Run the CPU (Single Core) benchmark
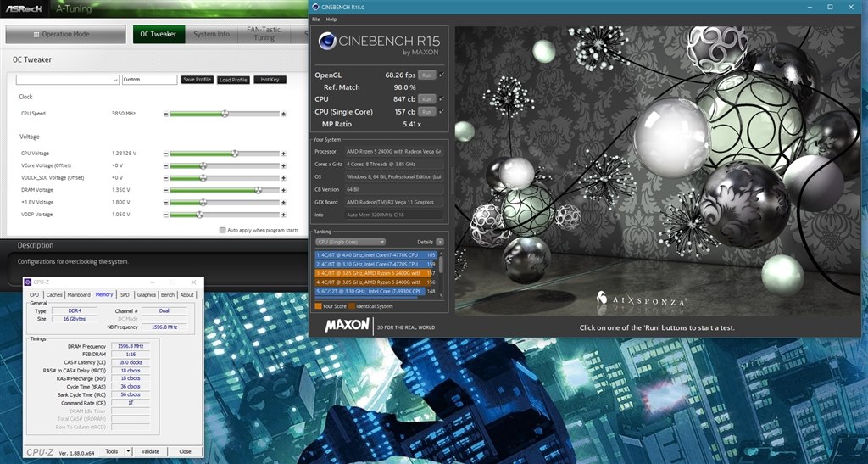Viewport: 868px width, 464px height. pyautogui.click(x=426, y=112)
